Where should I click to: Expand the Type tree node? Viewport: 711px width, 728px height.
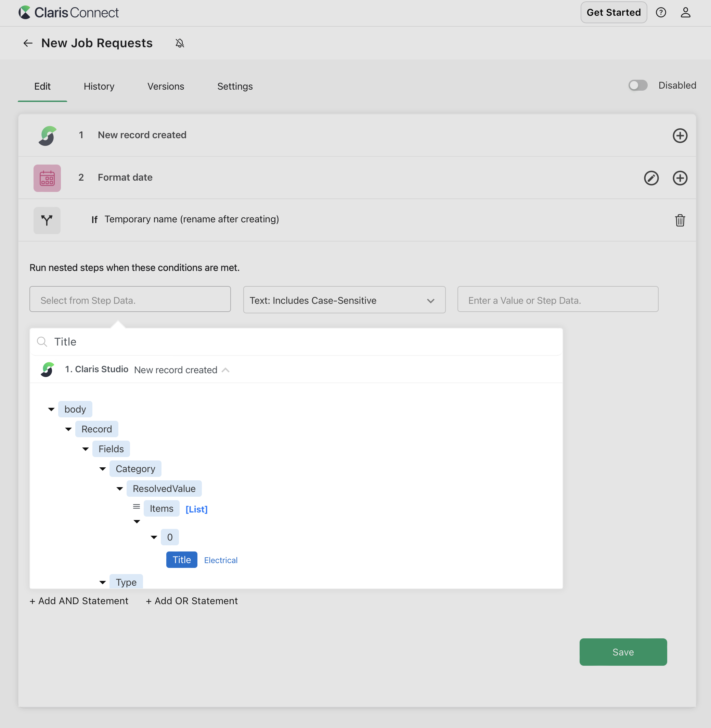(103, 582)
